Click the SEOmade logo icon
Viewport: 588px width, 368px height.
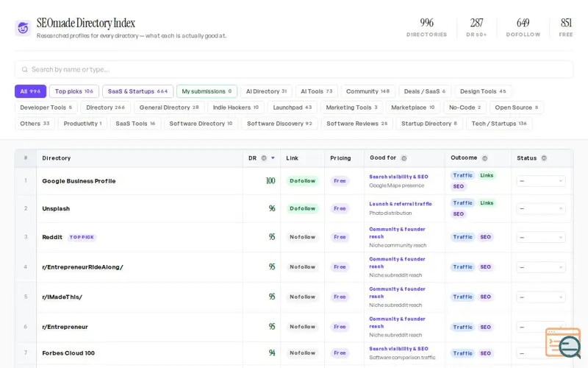click(23, 28)
